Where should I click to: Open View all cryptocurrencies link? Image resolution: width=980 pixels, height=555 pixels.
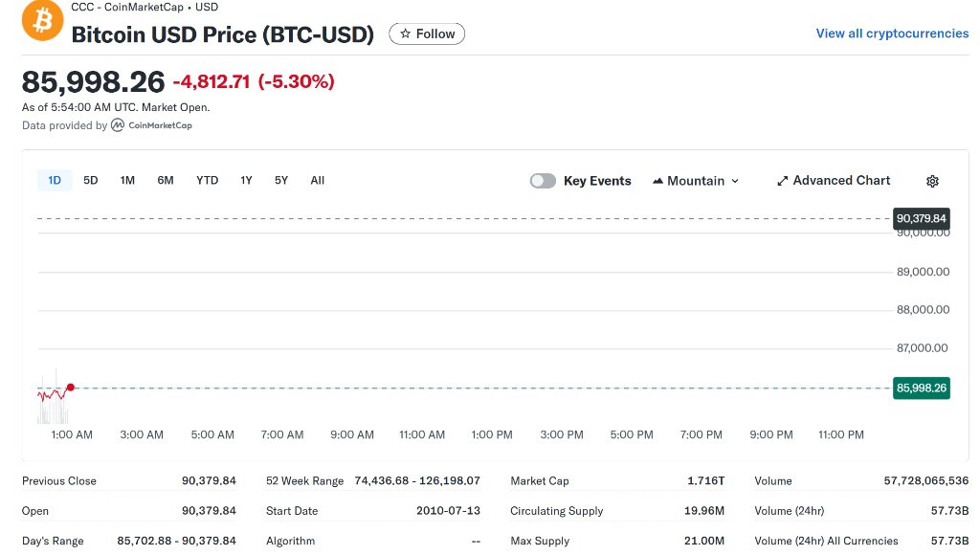(x=892, y=33)
